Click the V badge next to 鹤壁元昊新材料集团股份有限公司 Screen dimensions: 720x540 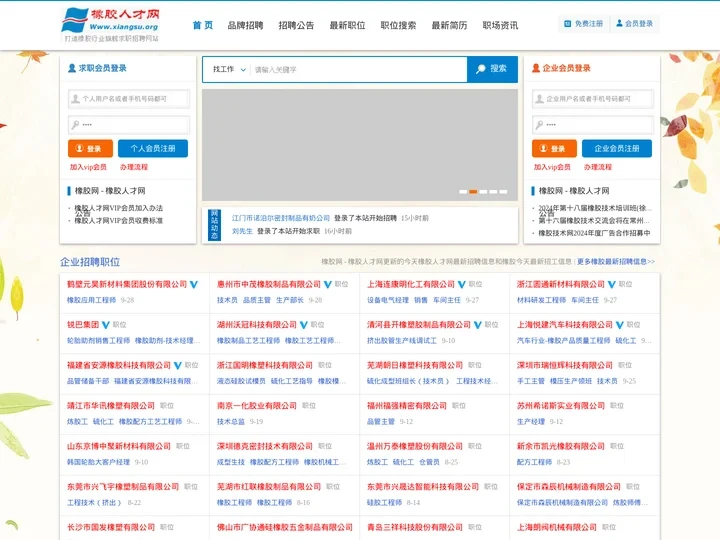194,285
